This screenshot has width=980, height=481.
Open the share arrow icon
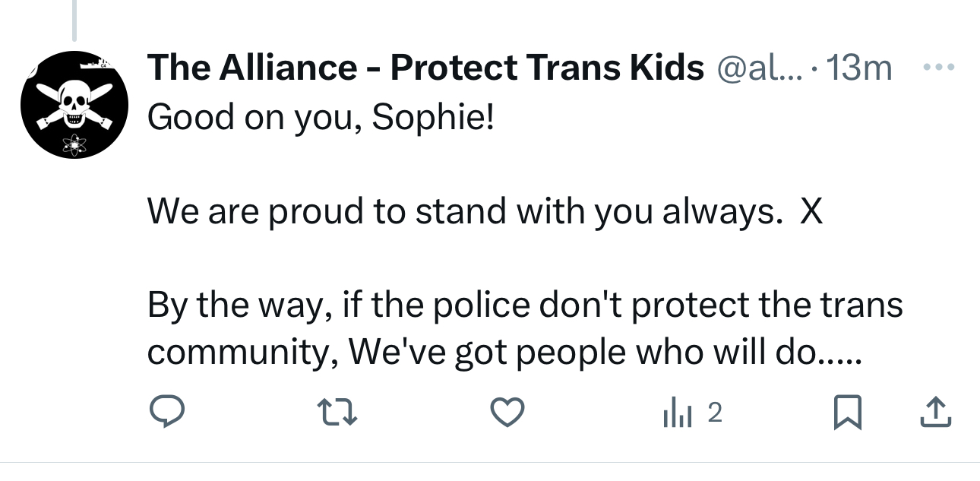coord(935,413)
